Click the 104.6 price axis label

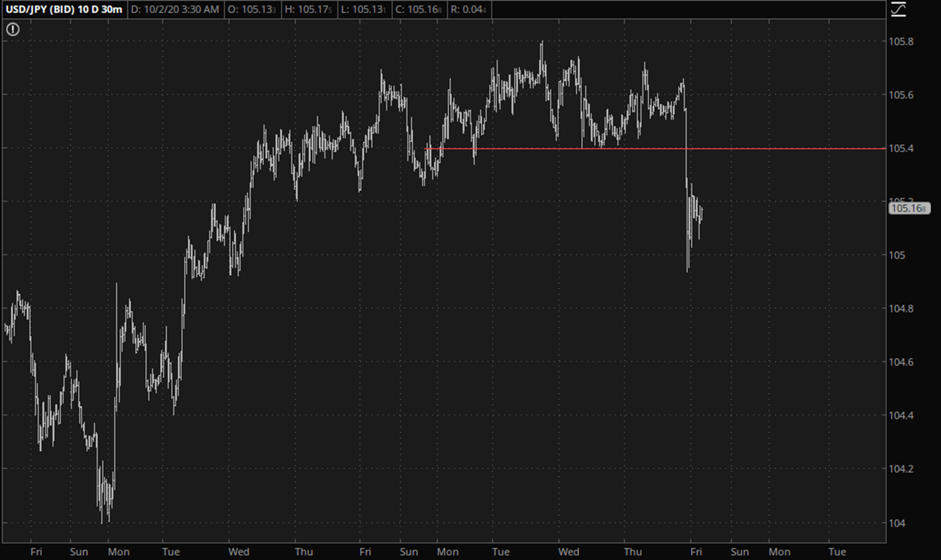[900, 362]
